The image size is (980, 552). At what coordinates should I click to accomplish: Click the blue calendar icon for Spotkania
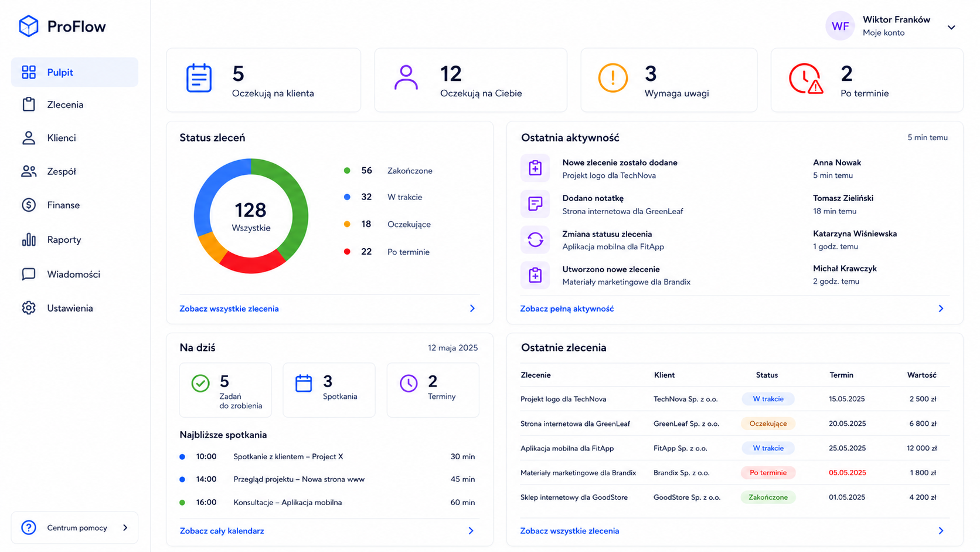click(x=304, y=384)
